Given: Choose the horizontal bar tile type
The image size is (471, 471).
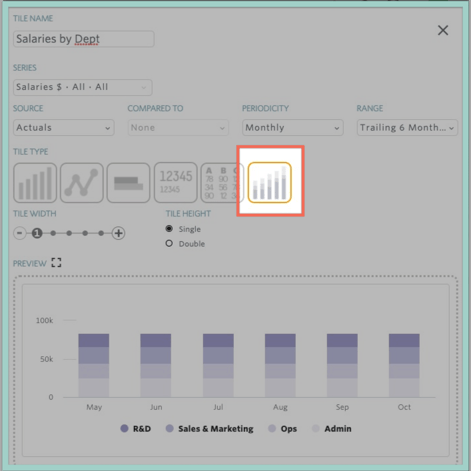Looking at the screenshot, I should 128,183.
